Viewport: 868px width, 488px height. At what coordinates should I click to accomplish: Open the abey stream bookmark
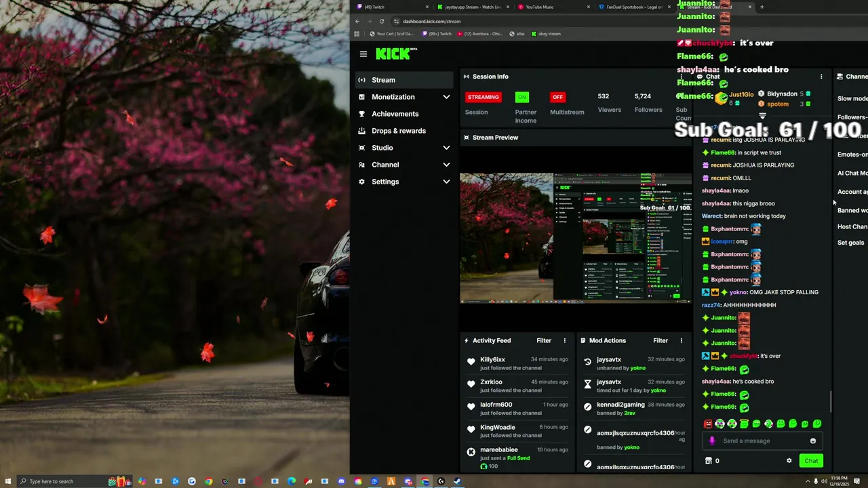tap(546, 34)
